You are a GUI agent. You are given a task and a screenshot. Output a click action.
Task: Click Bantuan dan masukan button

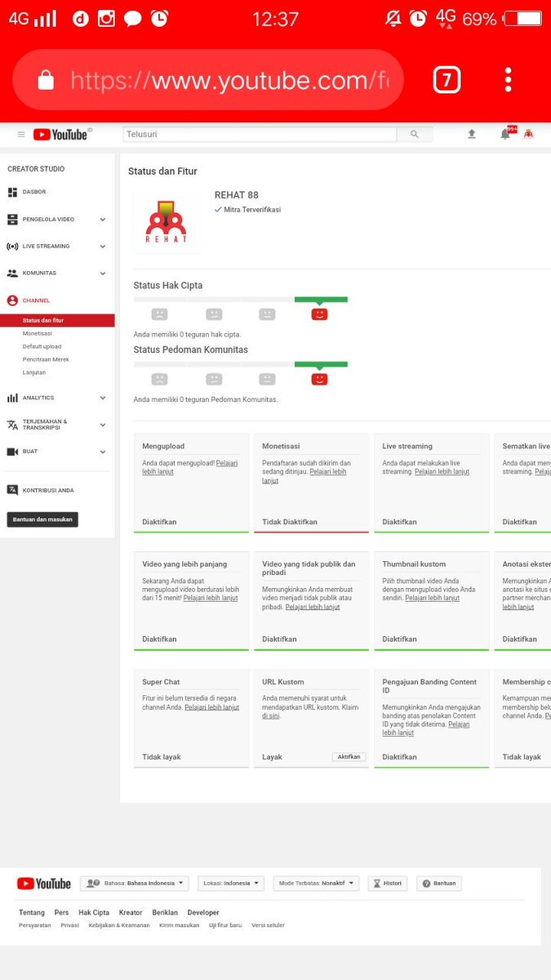[42, 519]
